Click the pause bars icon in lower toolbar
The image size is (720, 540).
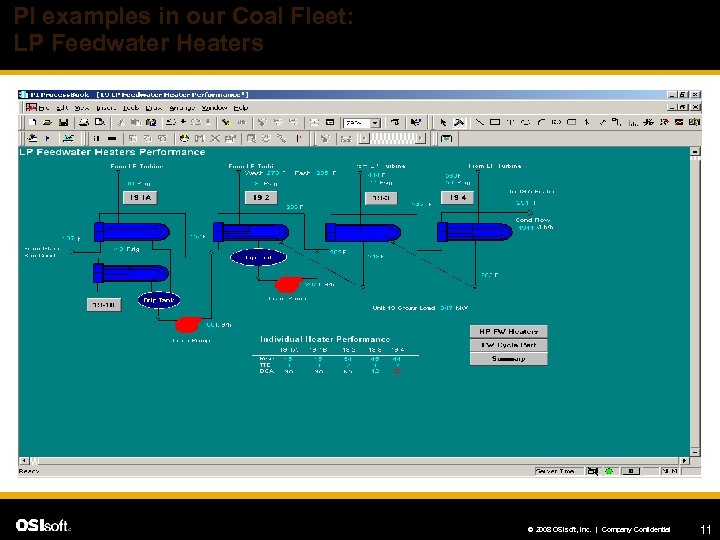[x=96, y=138]
